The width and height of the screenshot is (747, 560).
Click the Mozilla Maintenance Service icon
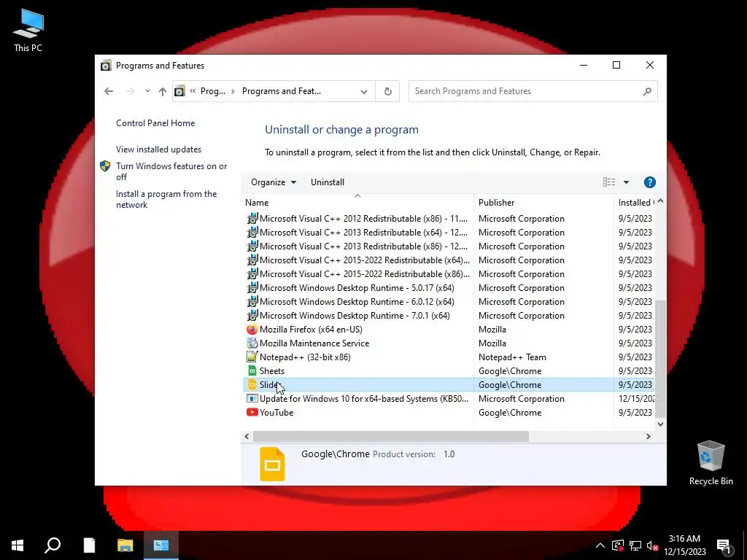[252, 343]
